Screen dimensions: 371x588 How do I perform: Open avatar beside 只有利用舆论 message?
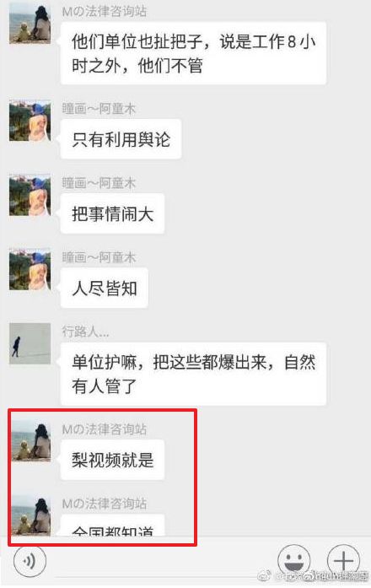click(30, 121)
